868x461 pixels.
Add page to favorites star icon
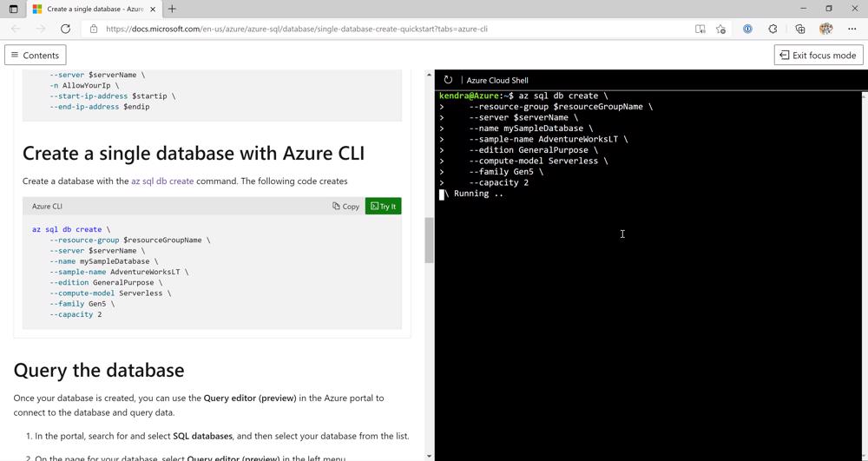(x=720, y=29)
